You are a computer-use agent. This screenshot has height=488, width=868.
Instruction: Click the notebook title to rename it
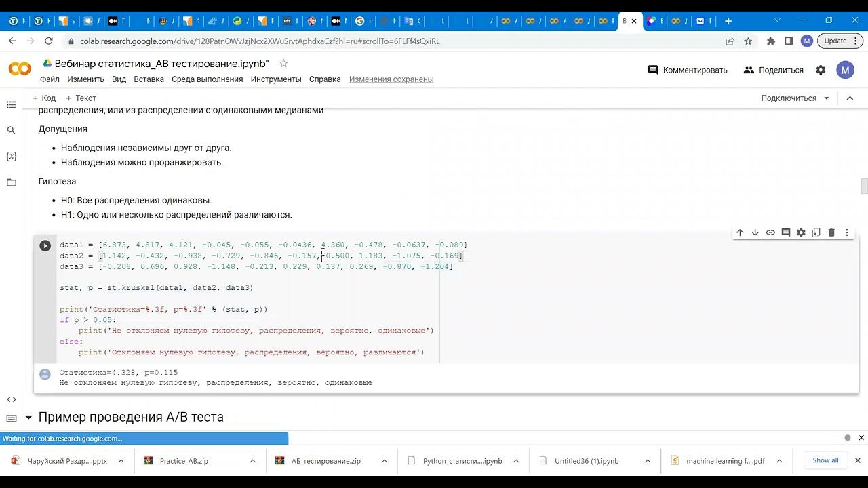coord(162,64)
